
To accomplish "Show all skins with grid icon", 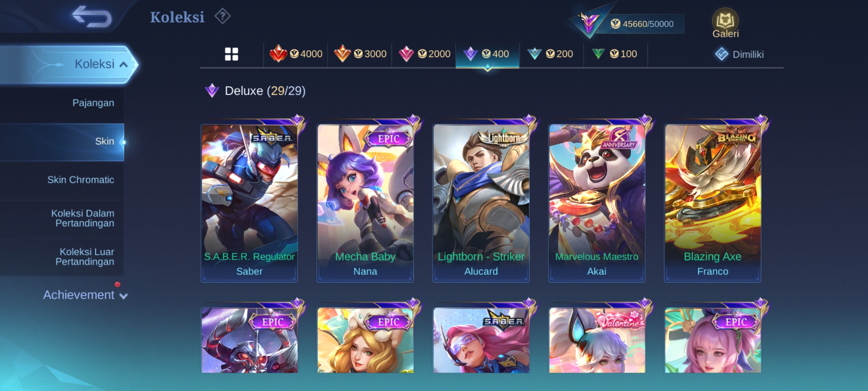I will 231,54.
